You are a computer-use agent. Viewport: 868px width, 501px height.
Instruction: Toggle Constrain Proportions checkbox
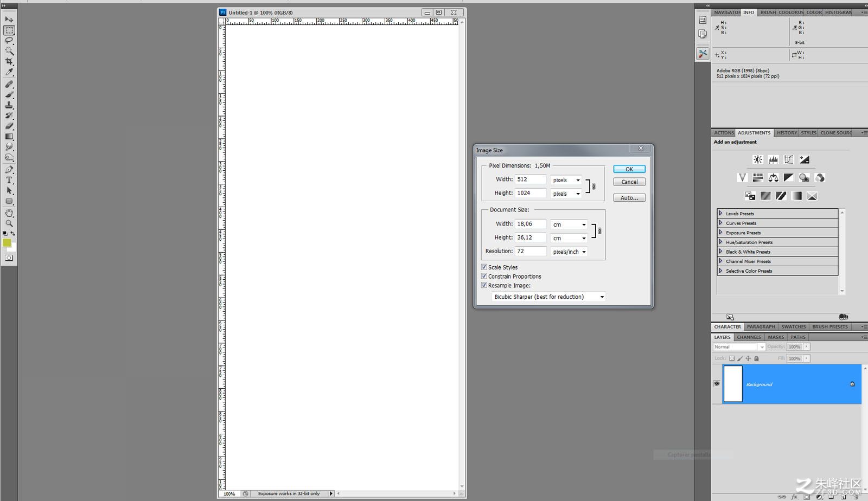(484, 277)
